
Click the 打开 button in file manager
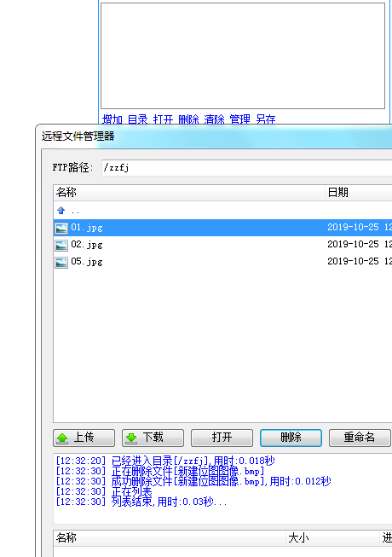click(x=222, y=438)
